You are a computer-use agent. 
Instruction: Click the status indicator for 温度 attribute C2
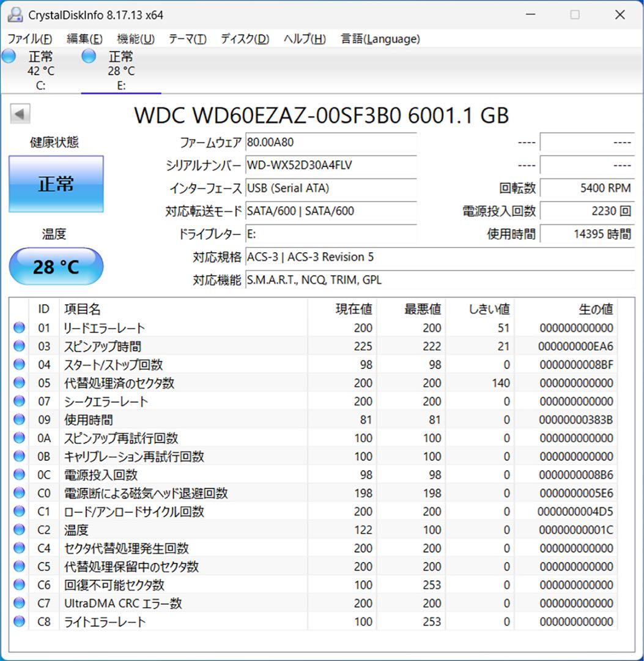pyautogui.click(x=18, y=530)
